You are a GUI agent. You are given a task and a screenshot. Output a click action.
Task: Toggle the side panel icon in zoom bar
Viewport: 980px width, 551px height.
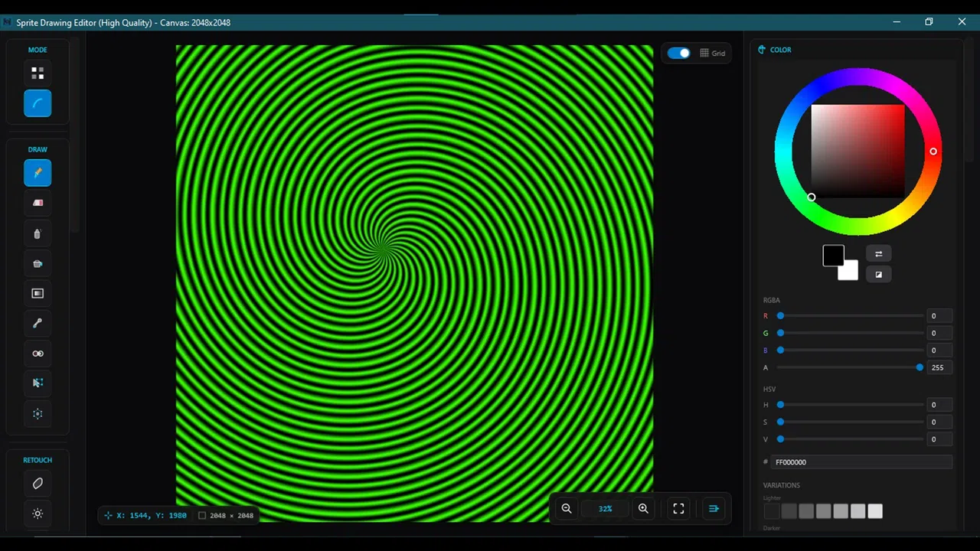pyautogui.click(x=714, y=508)
